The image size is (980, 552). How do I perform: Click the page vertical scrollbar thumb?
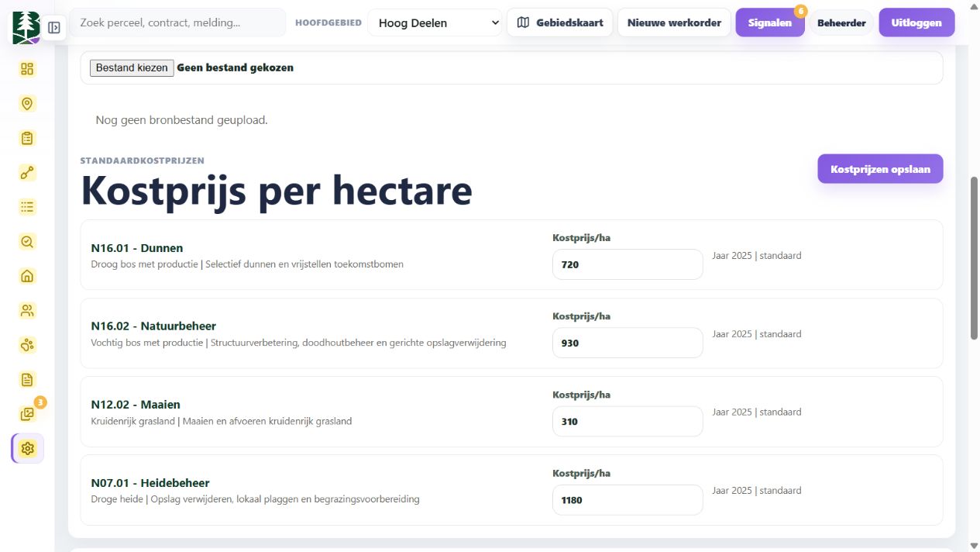click(975, 257)
